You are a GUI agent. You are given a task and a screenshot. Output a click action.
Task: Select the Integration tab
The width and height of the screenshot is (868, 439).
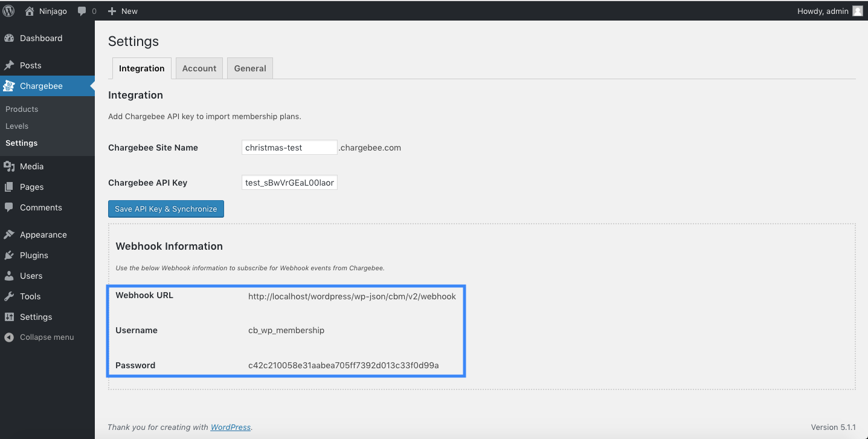tap(142, 68)
